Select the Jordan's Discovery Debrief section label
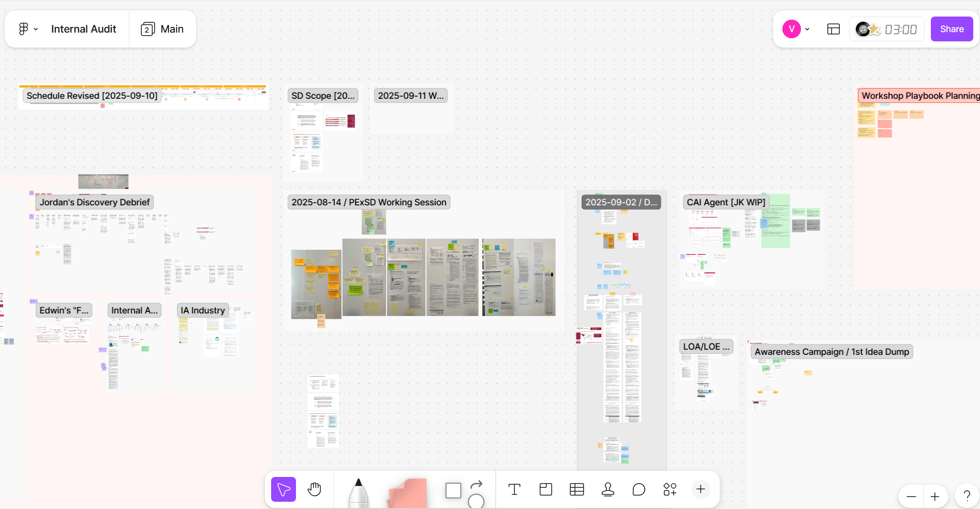This screenshot has height=509, width=980. 95,202
